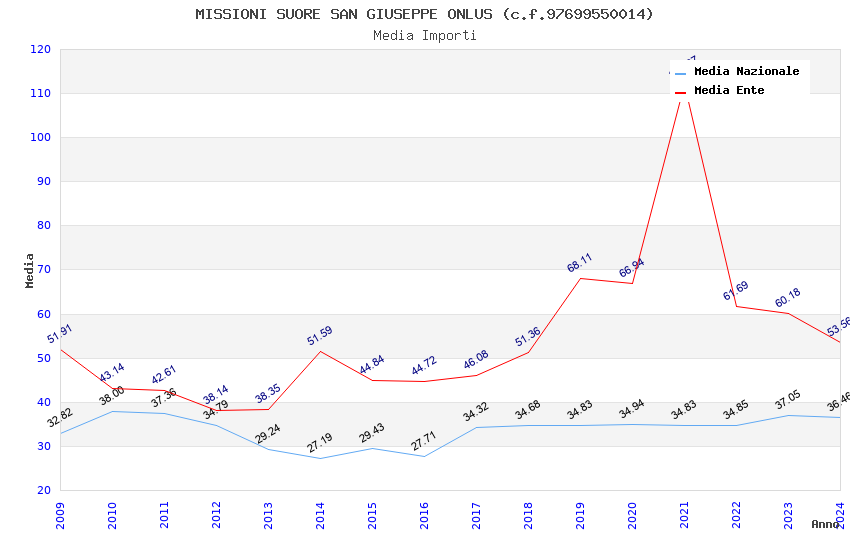This screenshot has width=850, height=550.
Task: Click the y-axis tick 40
Action: pos(44,402)
